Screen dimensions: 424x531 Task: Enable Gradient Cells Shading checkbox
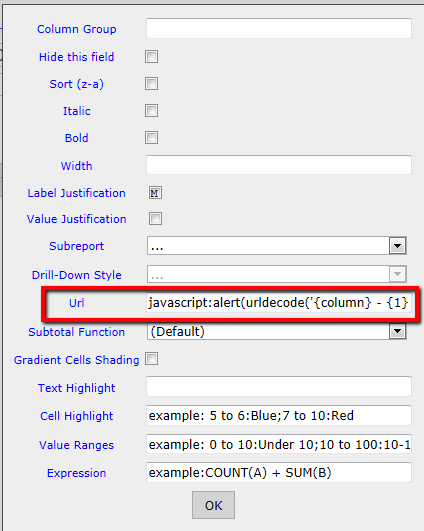pos(151,359)
